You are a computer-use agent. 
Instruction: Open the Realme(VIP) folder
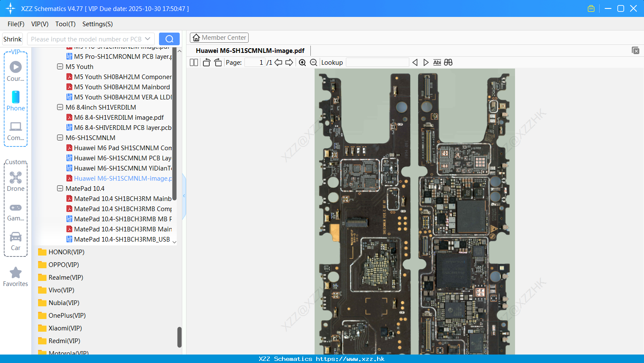click(x=60, y=277)
